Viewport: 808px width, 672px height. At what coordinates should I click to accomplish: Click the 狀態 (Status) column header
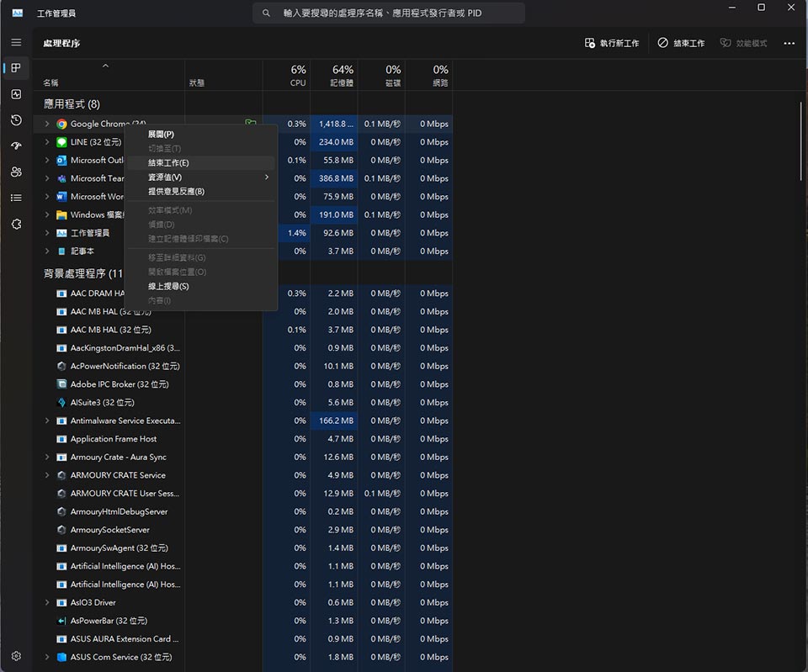pos(224,75)
